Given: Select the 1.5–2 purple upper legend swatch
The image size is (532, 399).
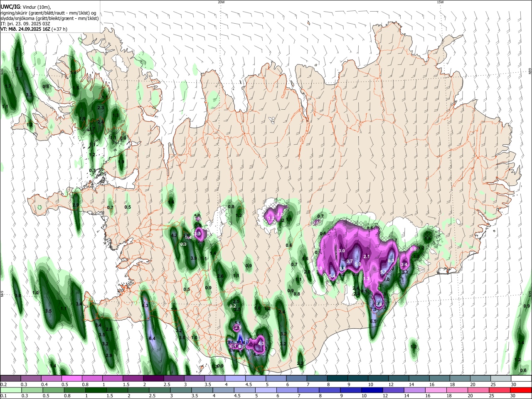Looking at the screenshot, I should (x=133, y=379).
